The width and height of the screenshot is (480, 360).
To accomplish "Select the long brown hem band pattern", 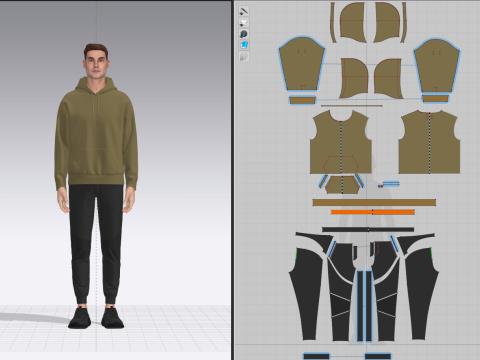I will [374, 202].
